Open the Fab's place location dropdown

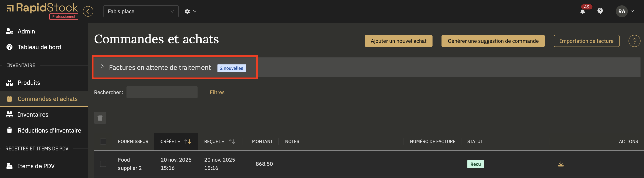point(141,11)
